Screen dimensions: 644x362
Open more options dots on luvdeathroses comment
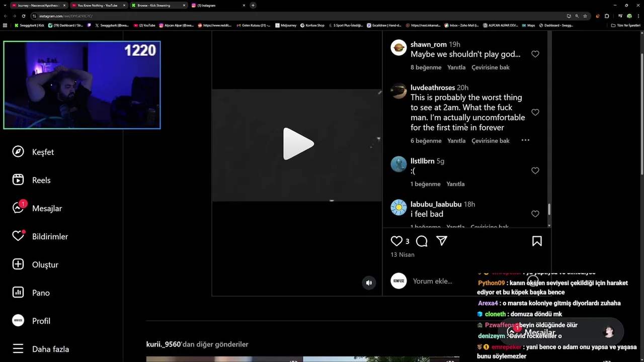(525, 140)
